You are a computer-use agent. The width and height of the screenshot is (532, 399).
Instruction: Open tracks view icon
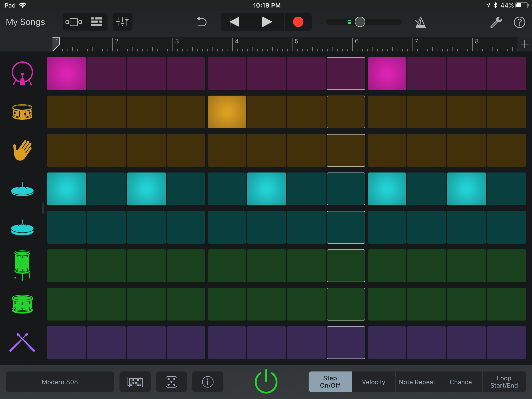96,22
